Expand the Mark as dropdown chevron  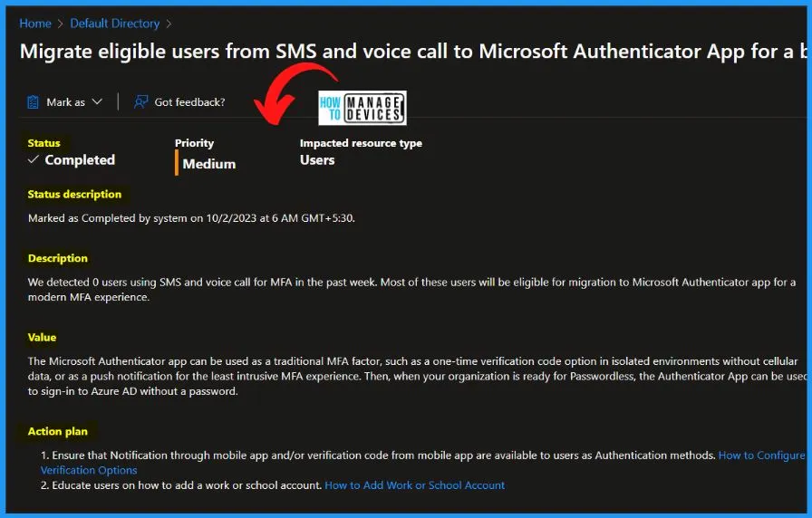pos(97,102)
